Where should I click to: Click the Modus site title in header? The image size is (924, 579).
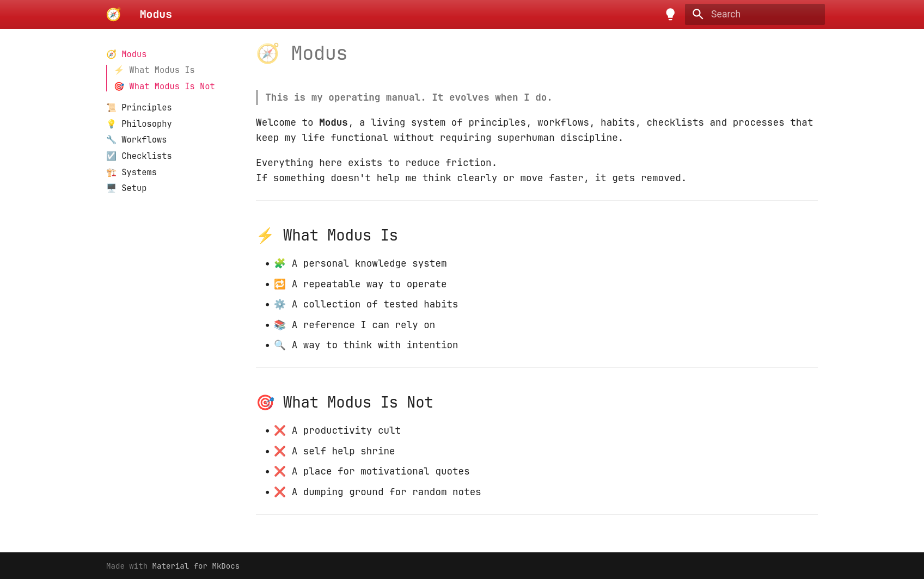[156, 14]
